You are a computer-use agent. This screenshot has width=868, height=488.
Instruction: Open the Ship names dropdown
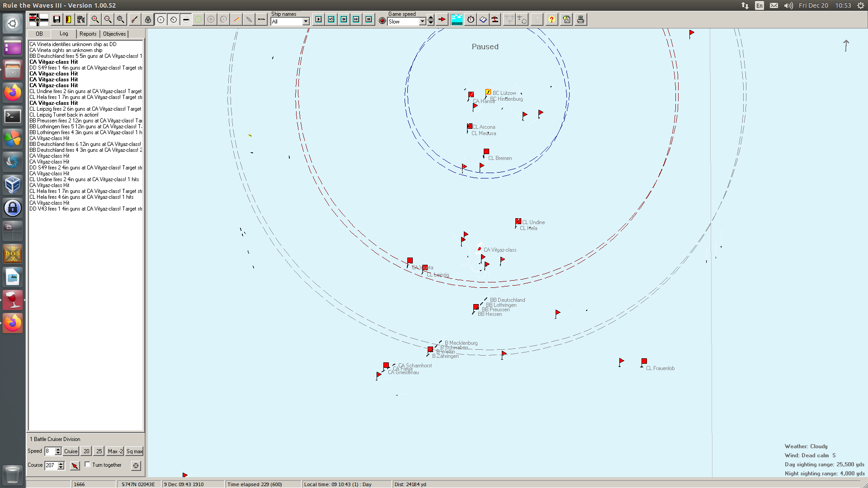(306, 22)
